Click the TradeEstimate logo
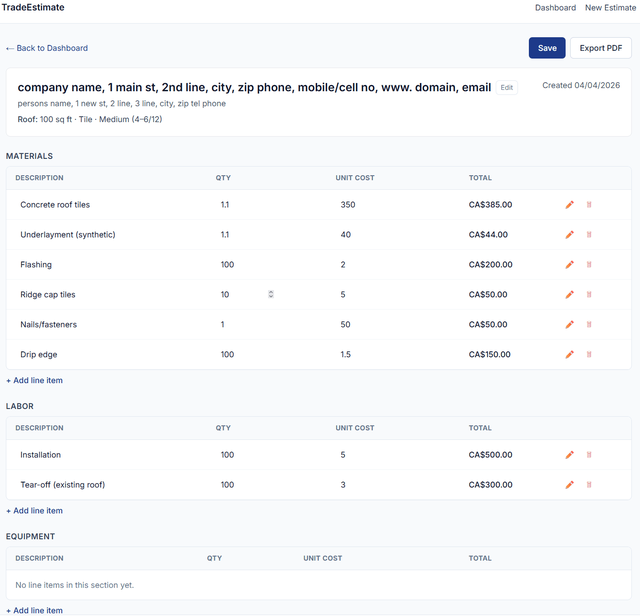The width and height of the screenshot is (640, 616). click(33, 7)
